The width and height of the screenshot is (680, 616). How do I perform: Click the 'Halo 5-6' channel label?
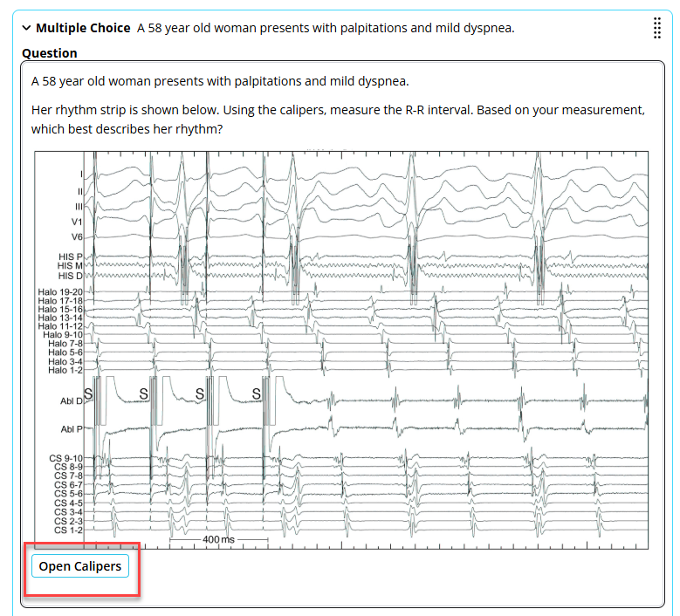coord(65,352)
